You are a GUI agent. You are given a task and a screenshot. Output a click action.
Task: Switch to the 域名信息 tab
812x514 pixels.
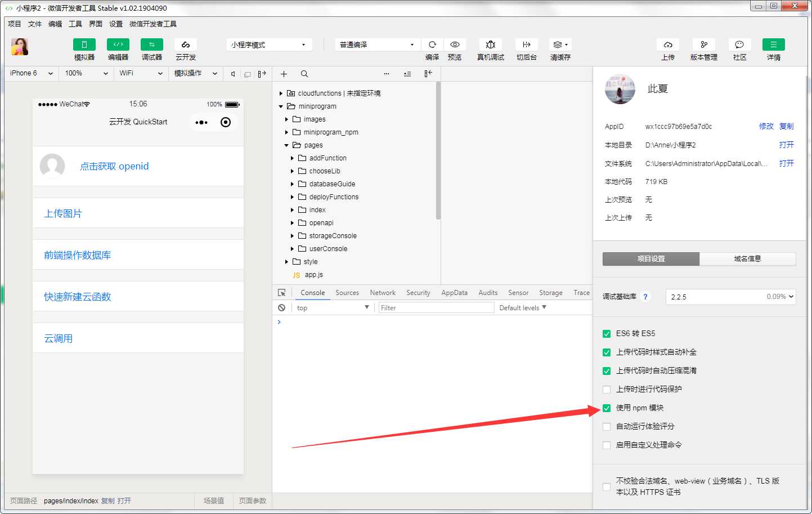point(748,259)
